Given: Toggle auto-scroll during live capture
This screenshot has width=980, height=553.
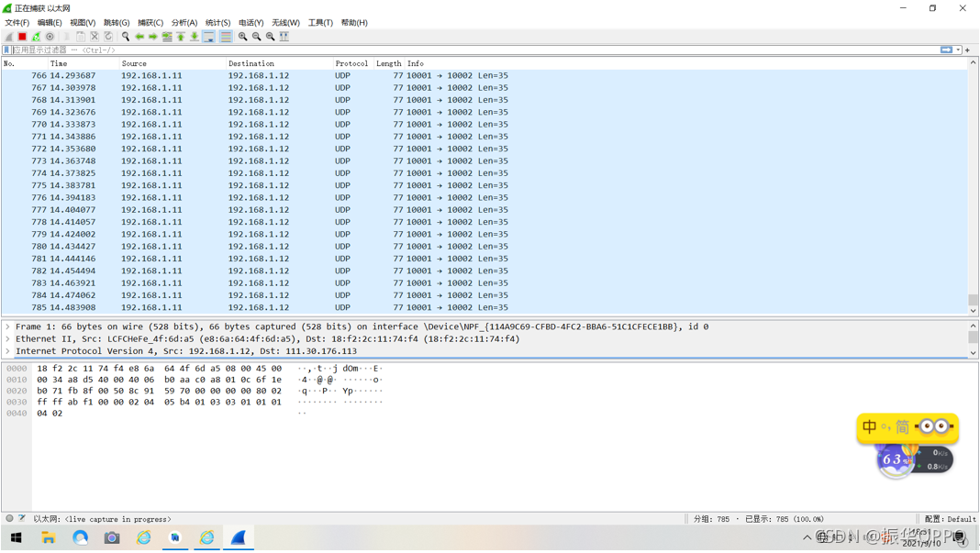Looking at the screenshot, I should click(209, 37).
